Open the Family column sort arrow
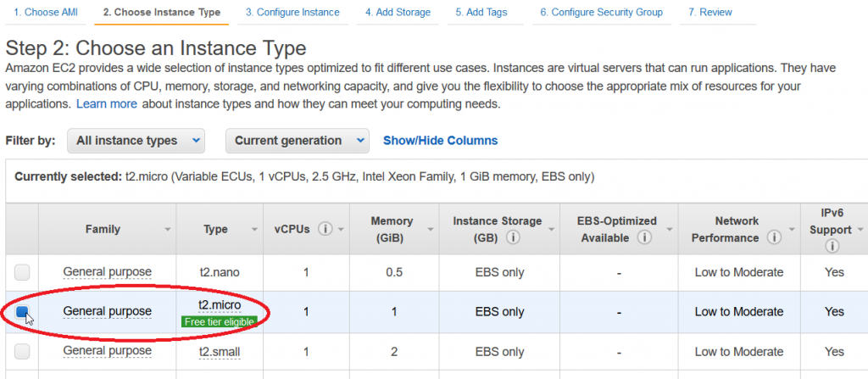This screenshot has width=868, height=379. point(167,230)
